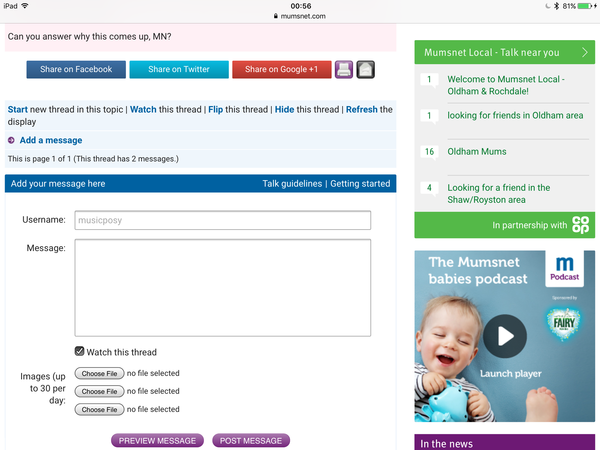Click the In the news heading
This screenshot has width=600, height=450.
447,444
